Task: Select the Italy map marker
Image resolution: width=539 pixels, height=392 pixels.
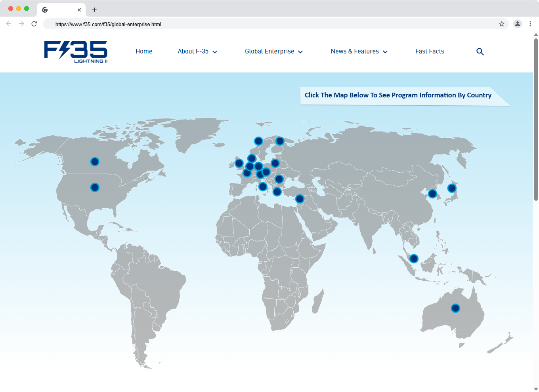Action: (263, 186)
